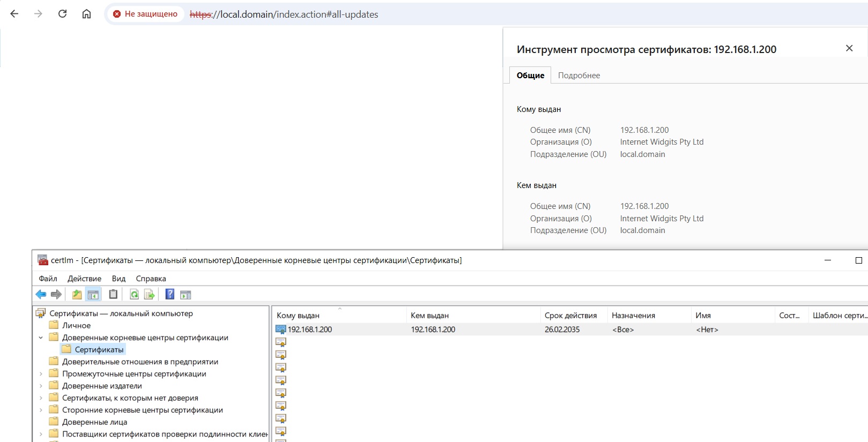Select '192.168.1.200' in the 'Кому выдан' column
This screenshot has height=442, width=868.
coord(310,329)
